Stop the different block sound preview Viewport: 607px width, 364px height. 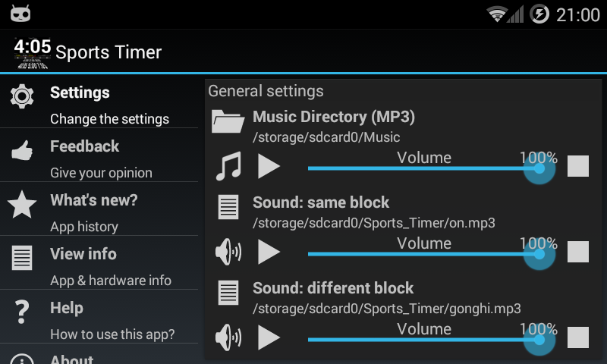click(578, 337)
